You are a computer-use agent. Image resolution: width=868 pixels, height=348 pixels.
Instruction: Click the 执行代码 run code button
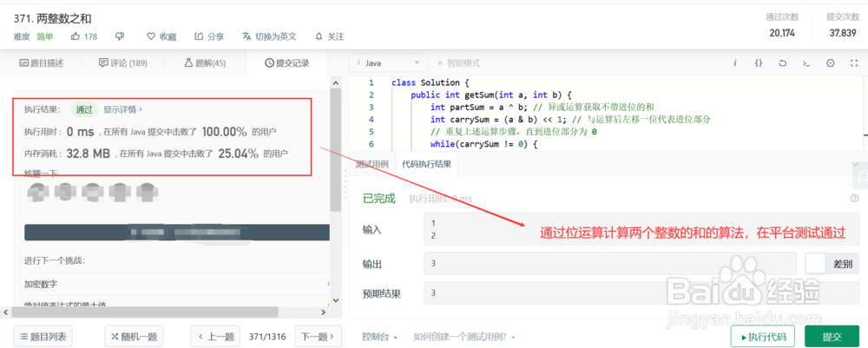click(763, 337)
